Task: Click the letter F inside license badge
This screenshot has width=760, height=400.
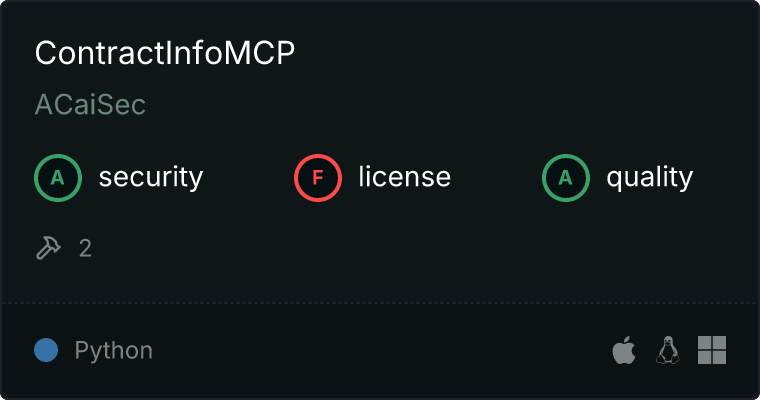Action: click(318, 178)
